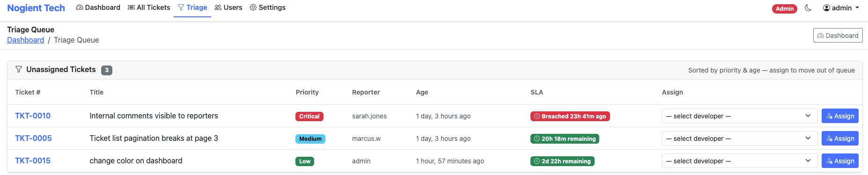Assign ticket TKT-0005 with Assign button
Viewport: 868px width, 175px height.
pos(840,139)
